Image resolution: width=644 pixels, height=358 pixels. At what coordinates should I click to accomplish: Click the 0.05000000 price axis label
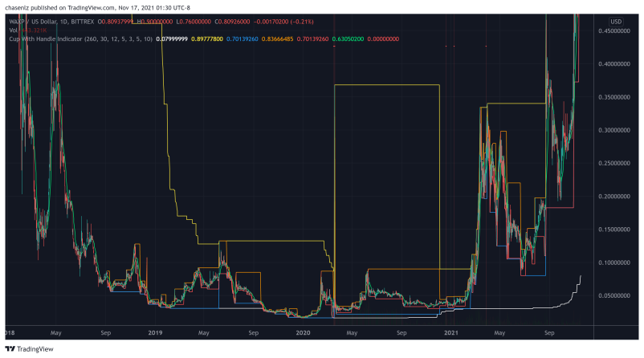(x=614, y=295)
